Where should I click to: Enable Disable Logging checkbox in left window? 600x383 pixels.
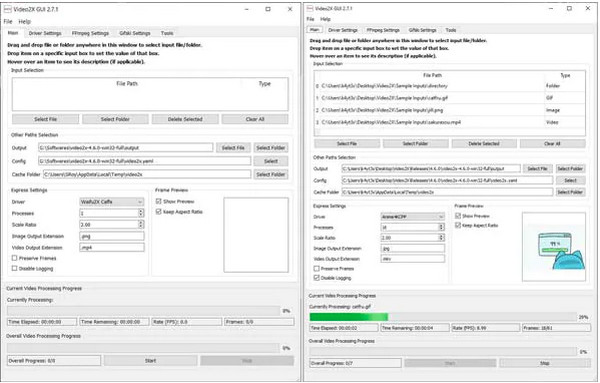[15, 269]
